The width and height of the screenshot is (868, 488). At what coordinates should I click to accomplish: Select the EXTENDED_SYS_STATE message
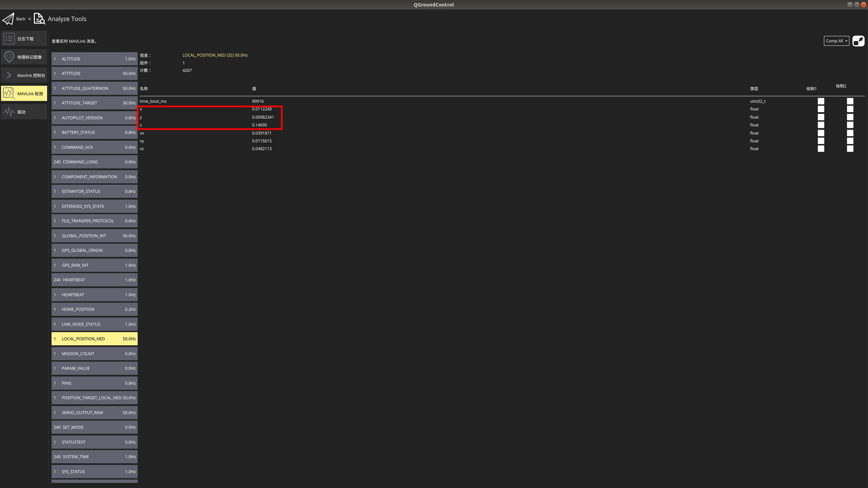tap(94, 206)
